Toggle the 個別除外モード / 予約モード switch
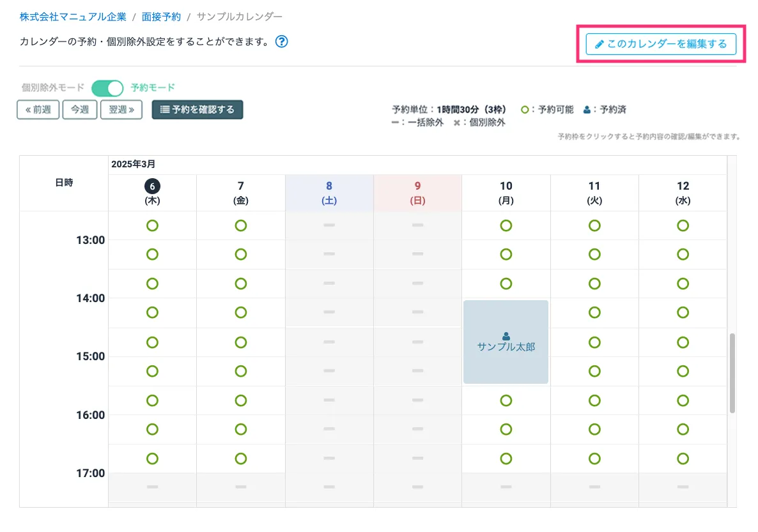Viewport: 758px width, 532px height. click(107, 87)
